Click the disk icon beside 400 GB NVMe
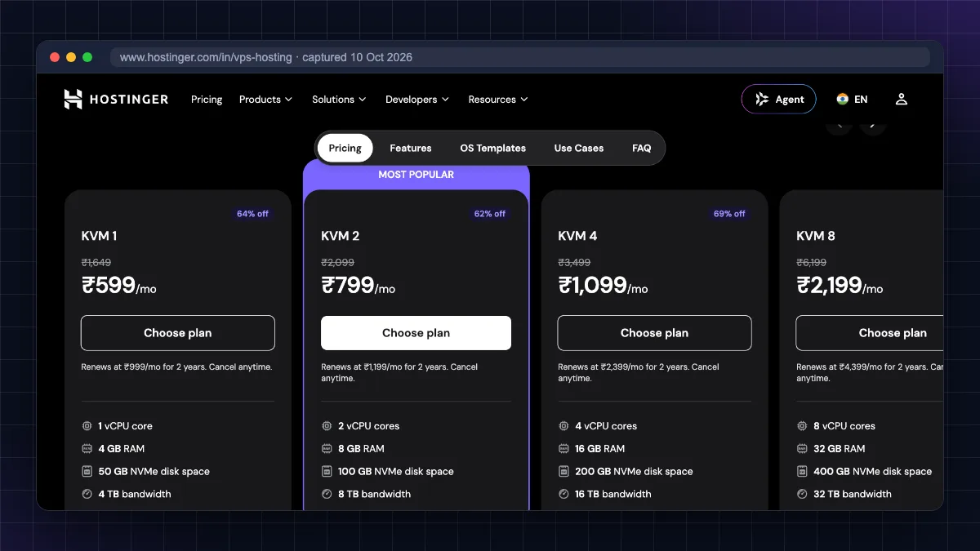 [803, 472]
